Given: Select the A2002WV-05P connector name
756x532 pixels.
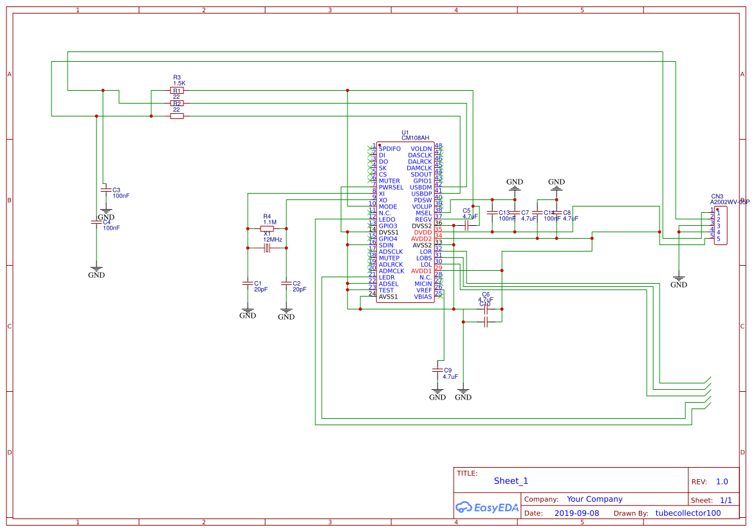Looking at the screenshot, I should coord(730,202).
